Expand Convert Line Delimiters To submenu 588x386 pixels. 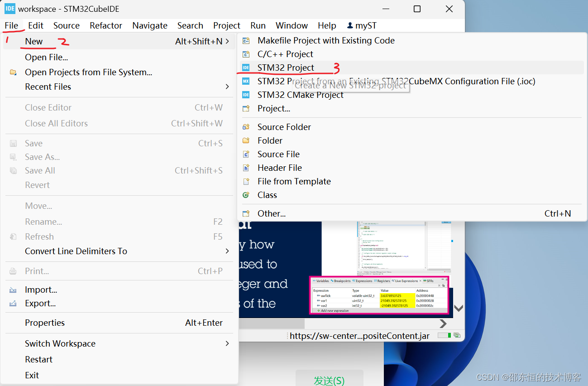point(120,251)
